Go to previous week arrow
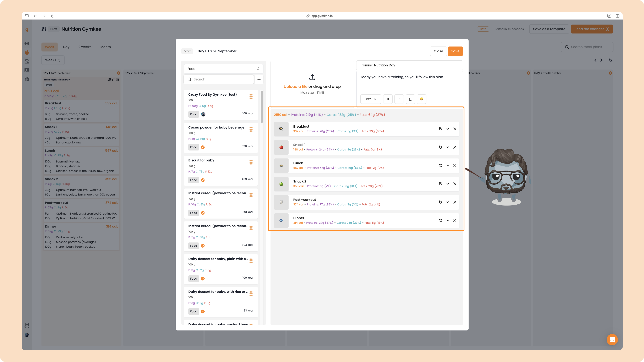Viewport: 644px width, 362px height. [x=595, y=60]
